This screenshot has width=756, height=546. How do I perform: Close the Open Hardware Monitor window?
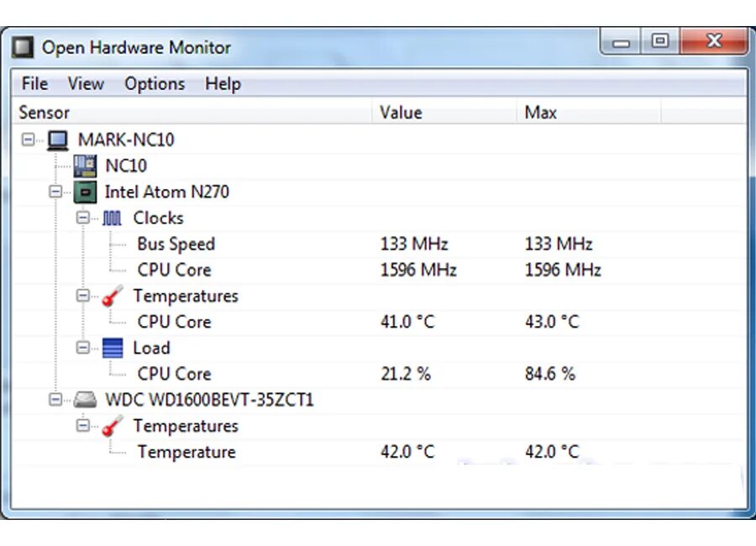pyautogui.click(x=714, y=41)
